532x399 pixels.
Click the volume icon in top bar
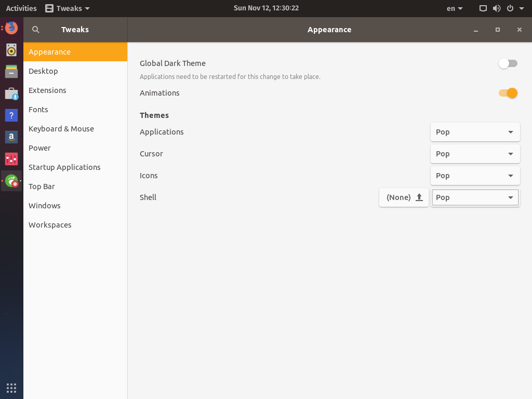coord(497,8)
